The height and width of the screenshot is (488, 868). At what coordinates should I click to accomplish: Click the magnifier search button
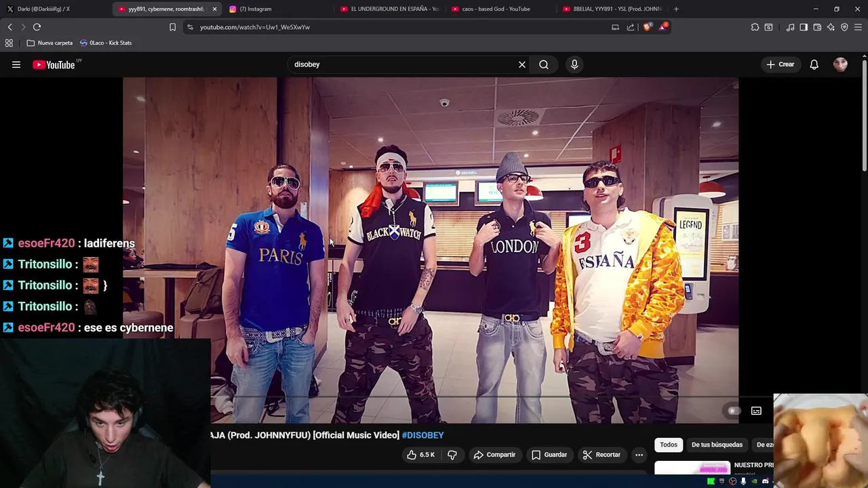point(544,64)
